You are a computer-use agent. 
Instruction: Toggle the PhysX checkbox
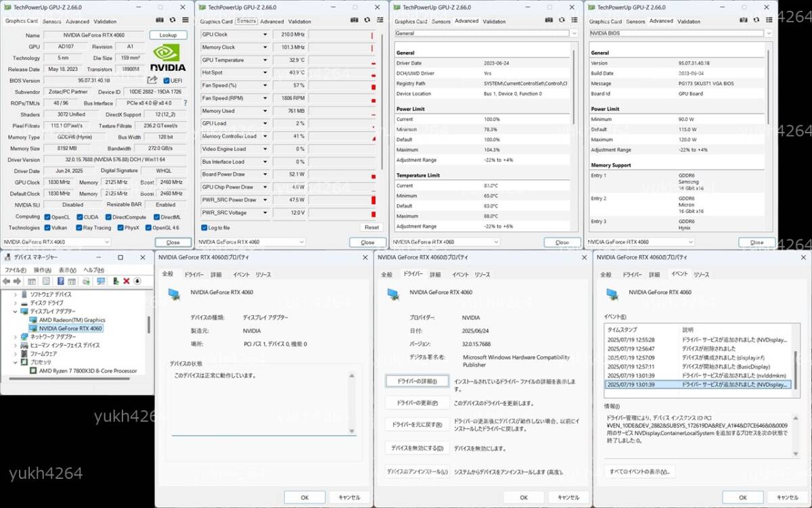[x=120, y=228]
